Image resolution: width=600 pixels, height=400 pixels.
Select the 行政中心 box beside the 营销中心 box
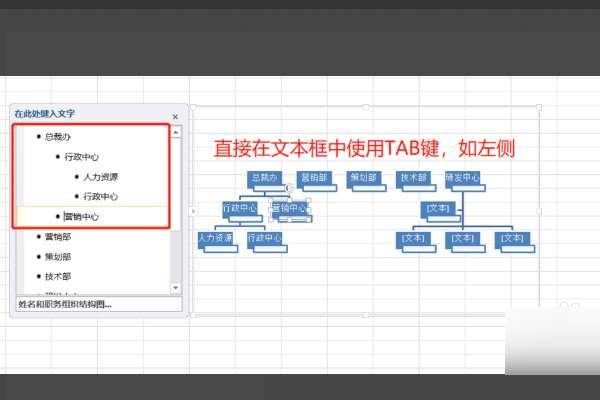coord(240,208)
